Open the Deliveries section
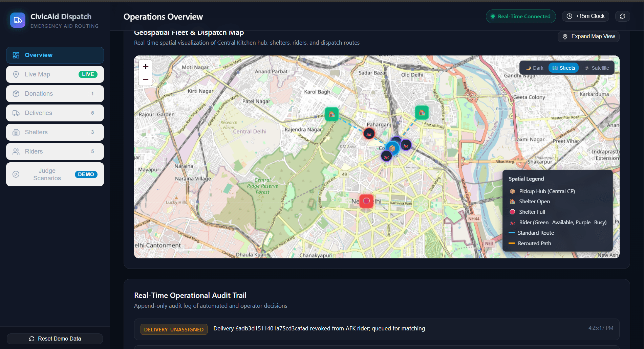 click(x=55, y=113)
